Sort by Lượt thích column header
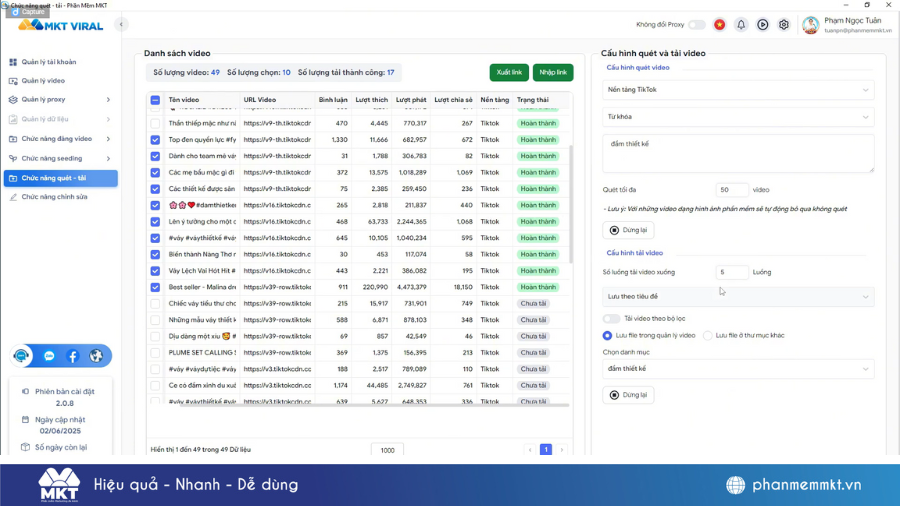Viewport: 900px width, 506px height. coord(371,100)
